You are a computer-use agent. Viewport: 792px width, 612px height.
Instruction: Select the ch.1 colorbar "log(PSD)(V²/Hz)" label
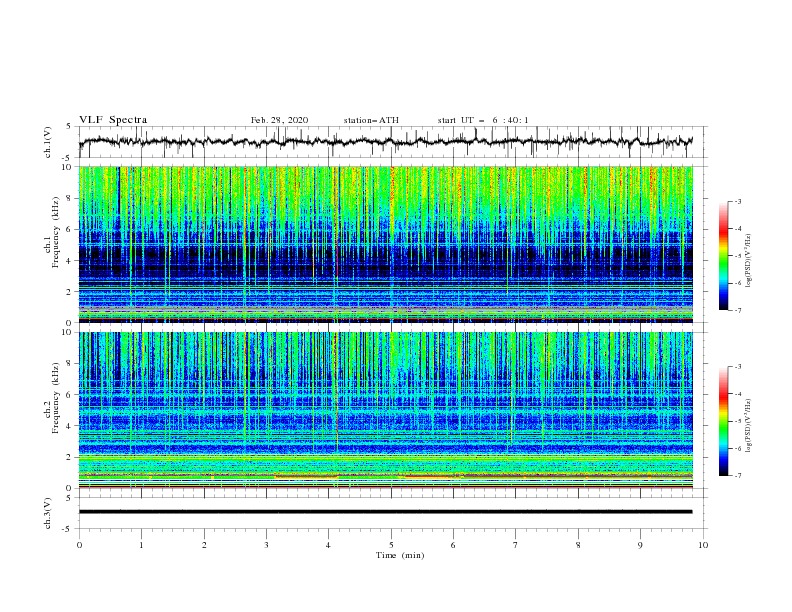[x=748, y=261]
